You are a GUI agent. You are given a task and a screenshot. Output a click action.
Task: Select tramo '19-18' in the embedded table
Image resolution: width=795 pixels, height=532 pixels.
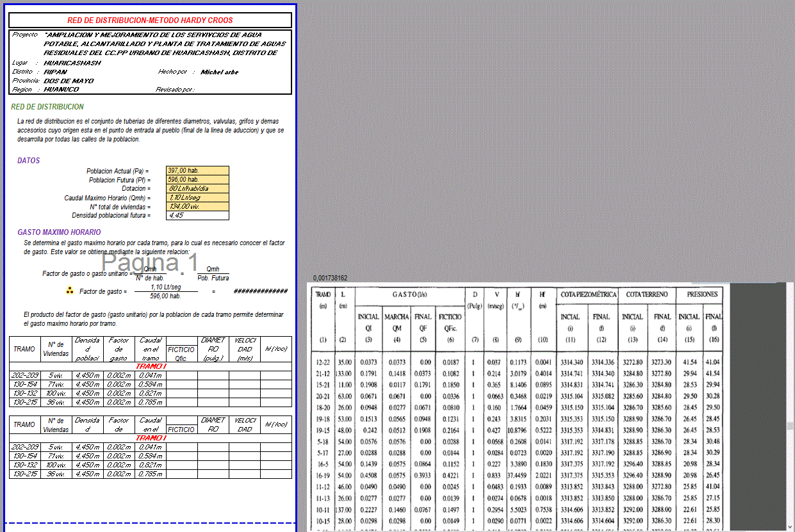323,419
